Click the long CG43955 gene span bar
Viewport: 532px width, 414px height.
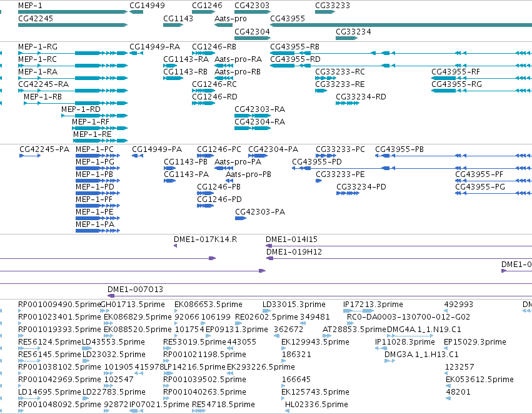coord(401,25)
